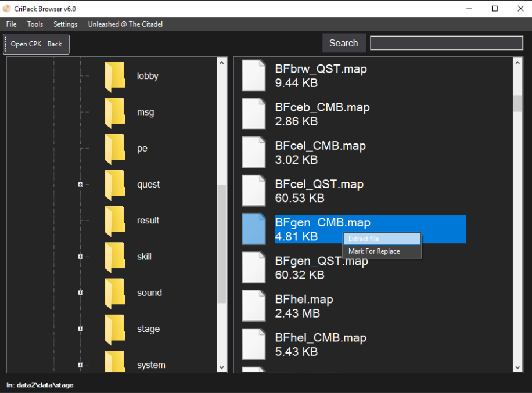The image size is (532, 393).
Task: Select the sound folder label
Action: tap(149, 293)
